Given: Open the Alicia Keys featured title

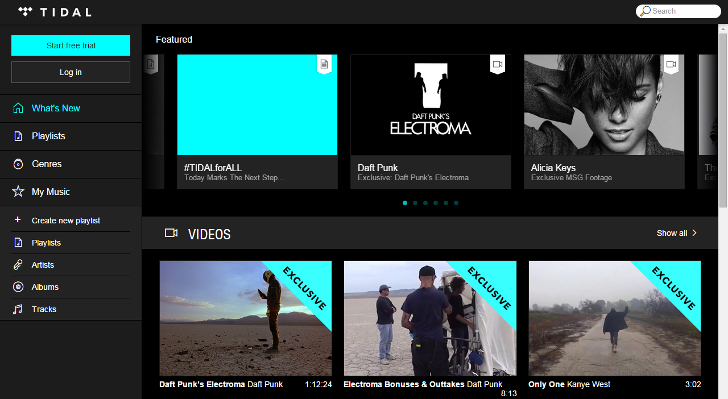Looking at the screenshot, I should pyautogui.click(x=553, y=168).
